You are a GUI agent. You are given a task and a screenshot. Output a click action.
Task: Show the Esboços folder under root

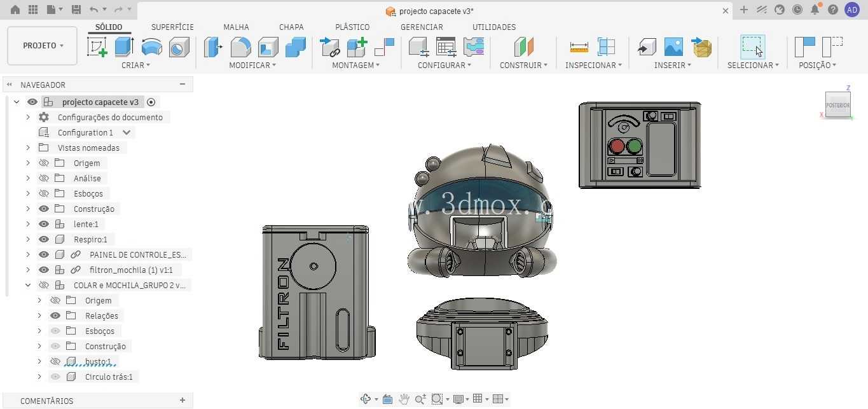(x=44, y=193)
